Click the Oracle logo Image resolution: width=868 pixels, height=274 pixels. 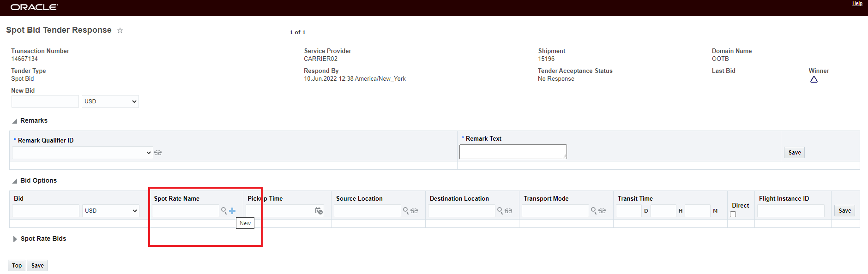click(34, 7)
